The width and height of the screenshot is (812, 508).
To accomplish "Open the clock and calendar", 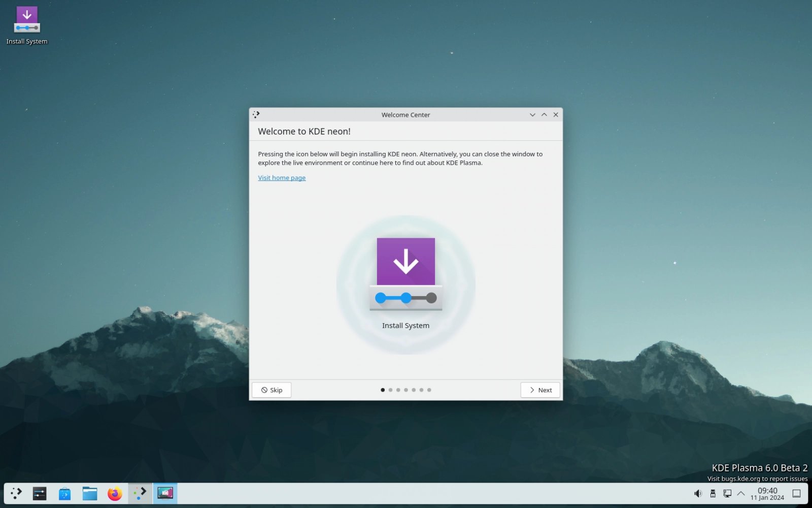I will [767, 493].
